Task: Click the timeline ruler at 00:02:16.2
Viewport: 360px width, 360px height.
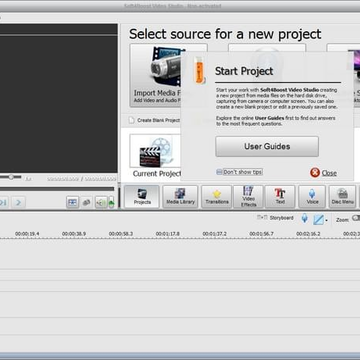Action: tap(308, 234)
